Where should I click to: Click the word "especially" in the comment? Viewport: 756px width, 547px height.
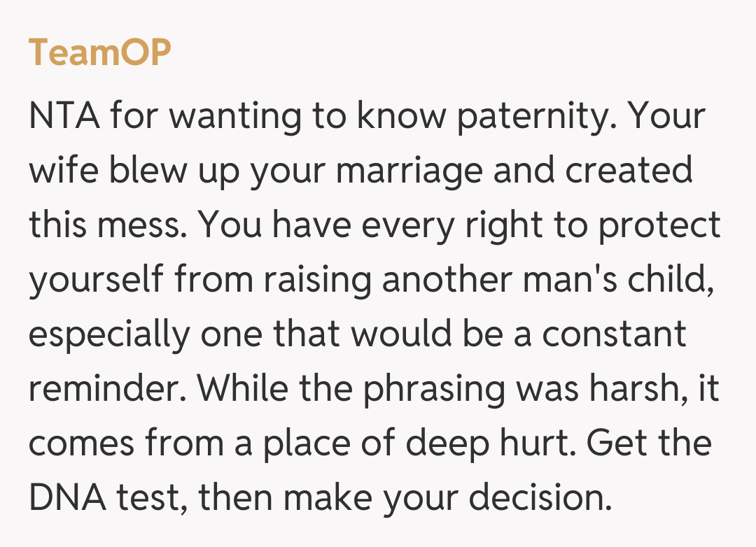click(x=109, y=334)
